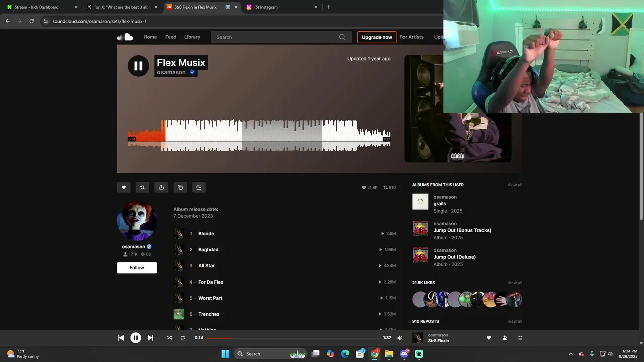Open osamason link under Flex Musix title
This screenshot has width=644, height=362.
tap(171, 72)
